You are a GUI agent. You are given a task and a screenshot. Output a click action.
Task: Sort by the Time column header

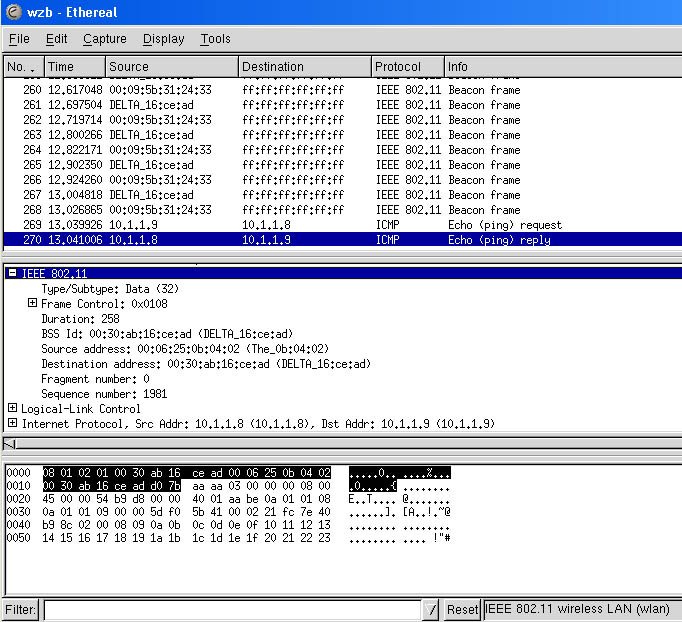click(x=75, y=67)
